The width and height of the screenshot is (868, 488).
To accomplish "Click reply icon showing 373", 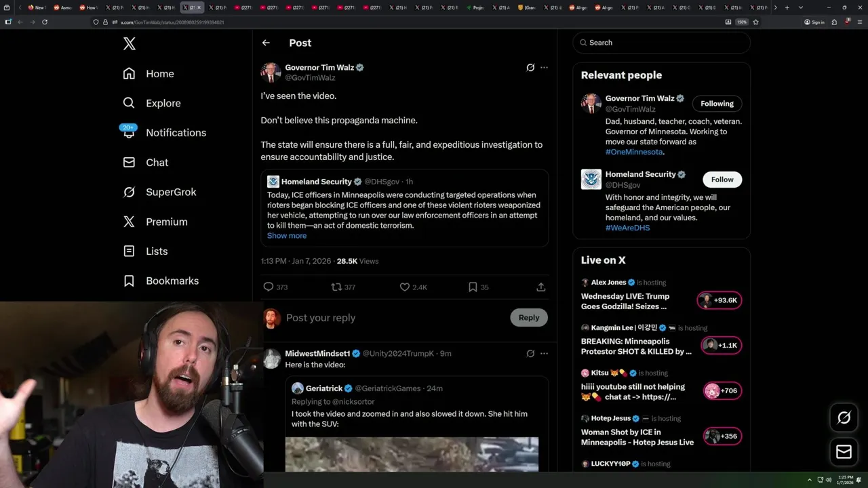I will coord(269,287).
